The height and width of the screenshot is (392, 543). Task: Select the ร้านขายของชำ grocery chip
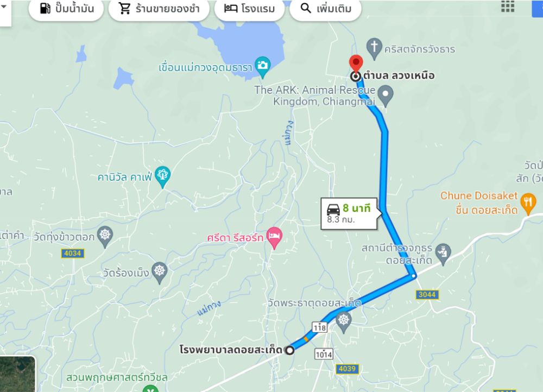coord(159,9)
